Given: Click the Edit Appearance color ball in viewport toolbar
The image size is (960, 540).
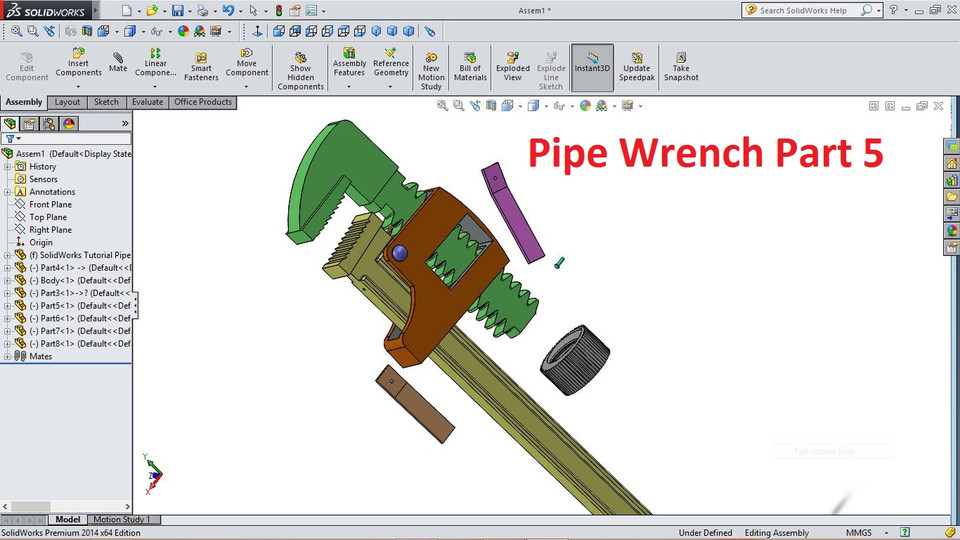Looking at the screenshot, I should pyautogui.click(x=585, y=106).
